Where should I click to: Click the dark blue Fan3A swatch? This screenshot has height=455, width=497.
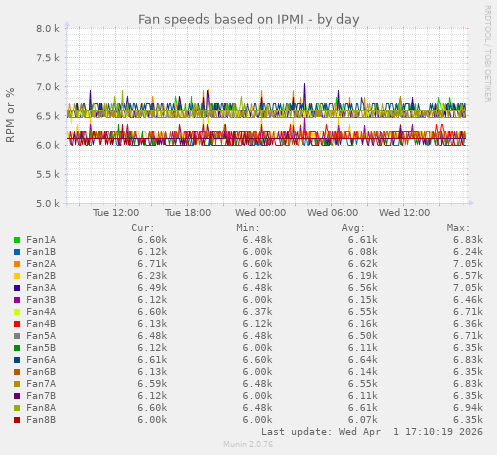coord(17,288)
